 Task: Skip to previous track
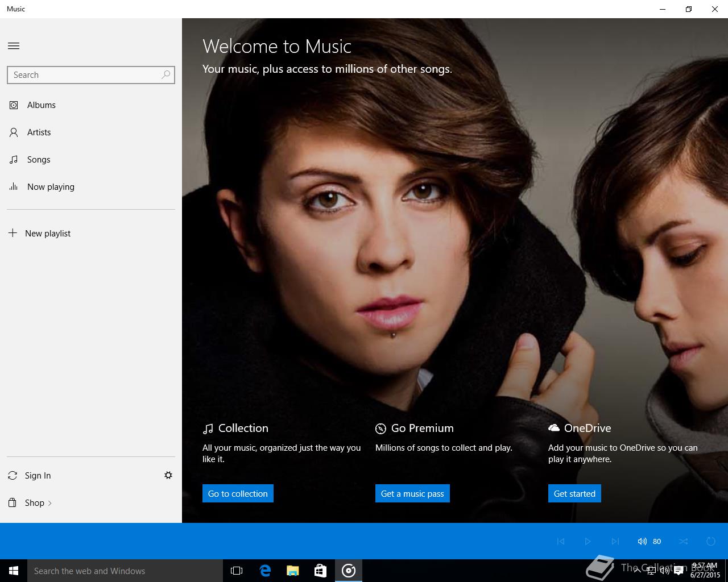click(x=561, y=541)
